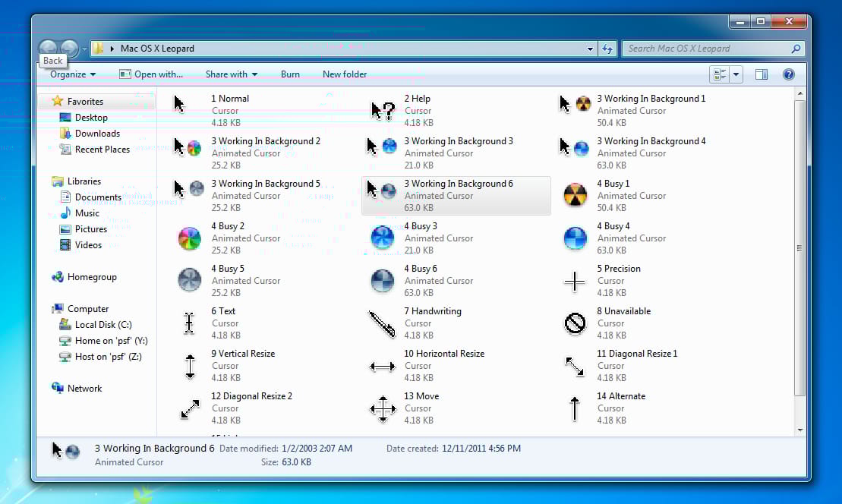Image resolution: width=842 pixels, height=504 pixels.
Task: Go Back to previous folder
Action: (49, 49)
